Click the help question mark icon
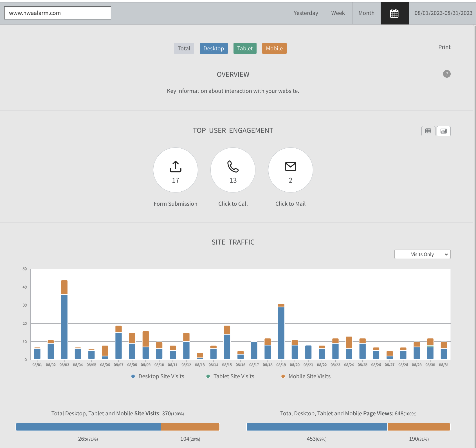The width and height of the screenshot is (476, 448). [446, 74]
